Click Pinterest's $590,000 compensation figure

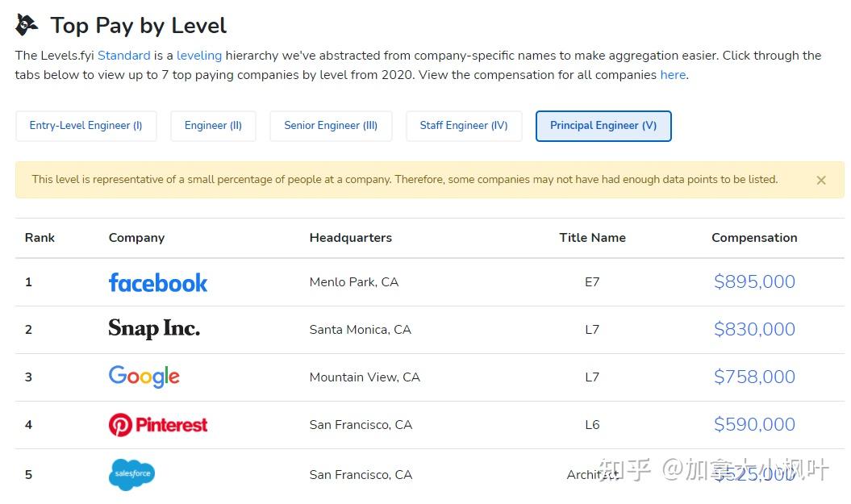(754, 424)
